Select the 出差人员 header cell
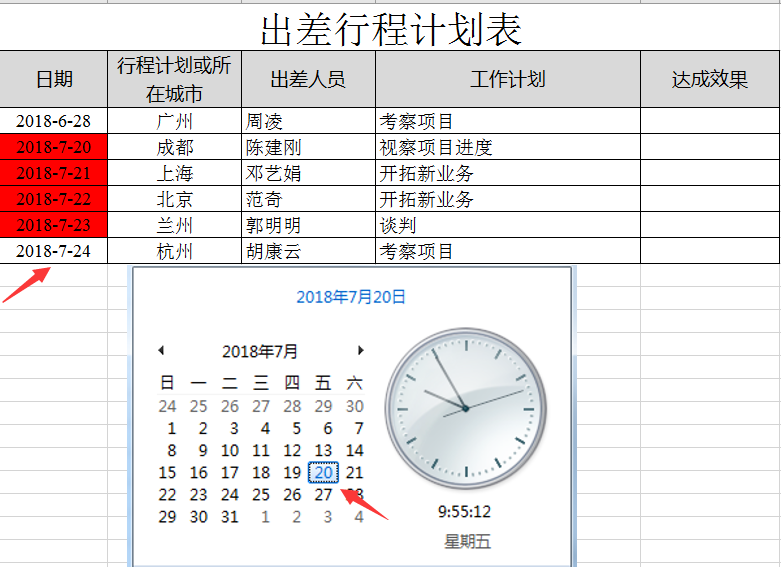 (308, 79)
